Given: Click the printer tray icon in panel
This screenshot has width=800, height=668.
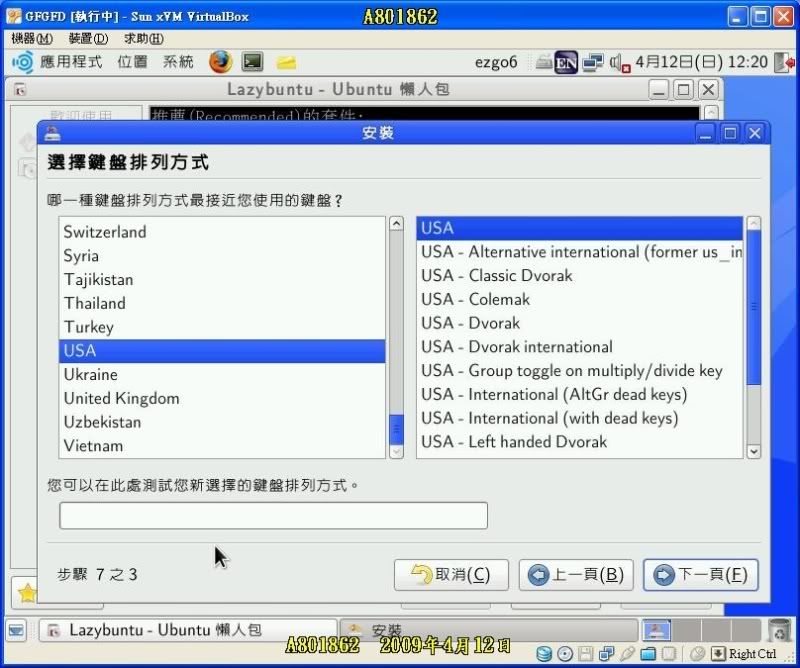Looking at the screenshot, I should (544, 61).
